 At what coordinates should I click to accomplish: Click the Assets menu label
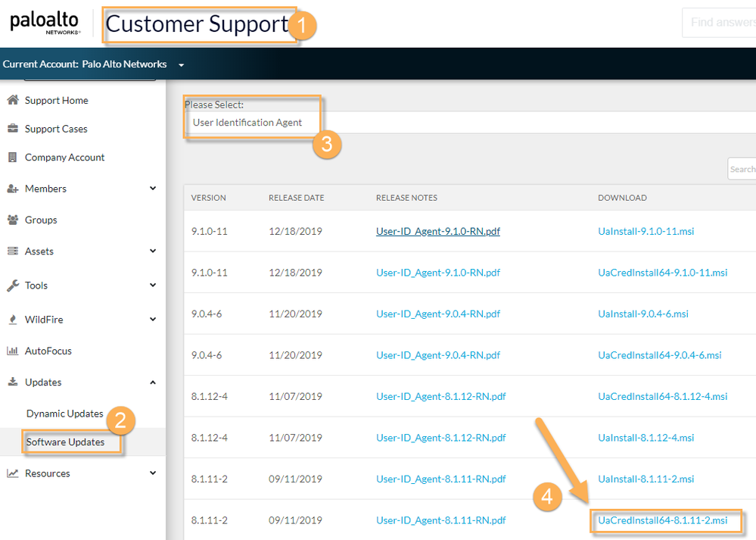[x=39, y=251]
